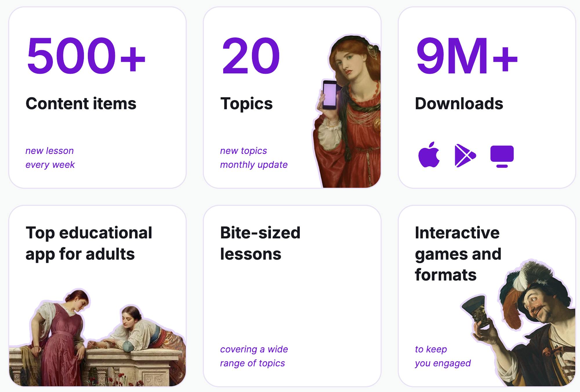Screen dimensions: 580x392
Task: Open the Top educational app for adults card
Action: (97, 296)
